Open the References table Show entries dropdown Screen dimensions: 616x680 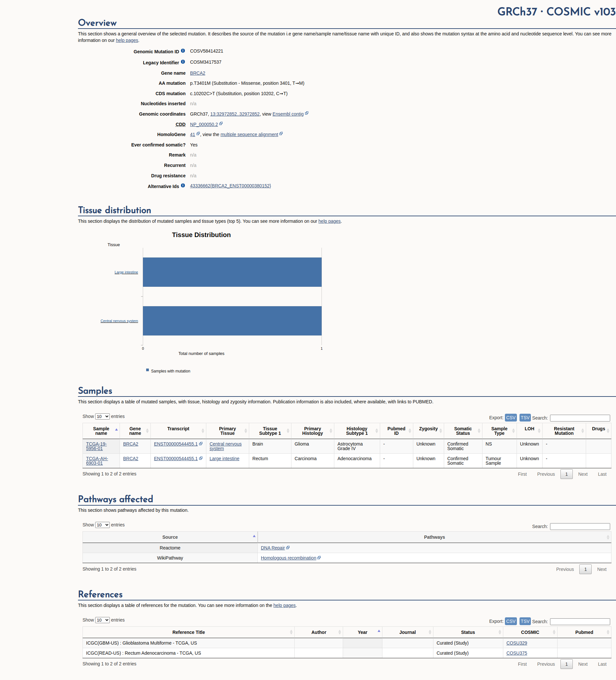(102, 620)
